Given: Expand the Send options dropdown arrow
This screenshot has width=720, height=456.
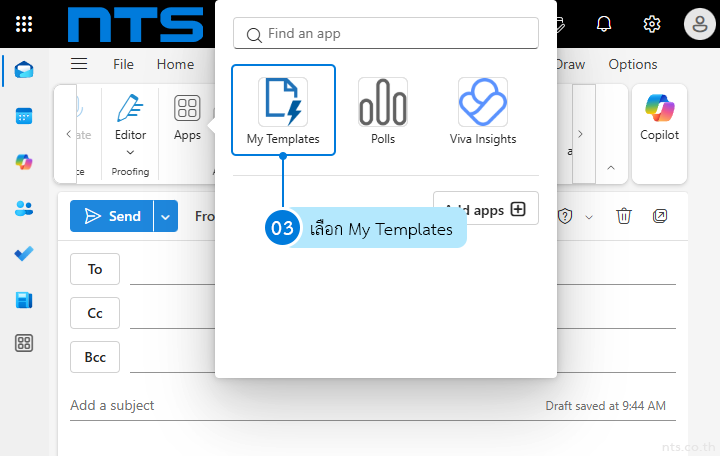Looking at the screenshot, I should (x=165, y=216).
